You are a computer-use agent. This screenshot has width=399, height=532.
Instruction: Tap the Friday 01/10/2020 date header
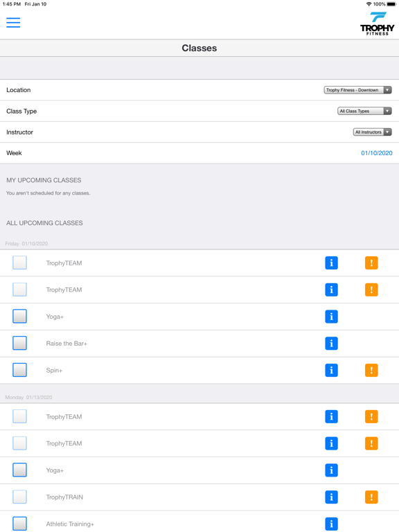26,244
